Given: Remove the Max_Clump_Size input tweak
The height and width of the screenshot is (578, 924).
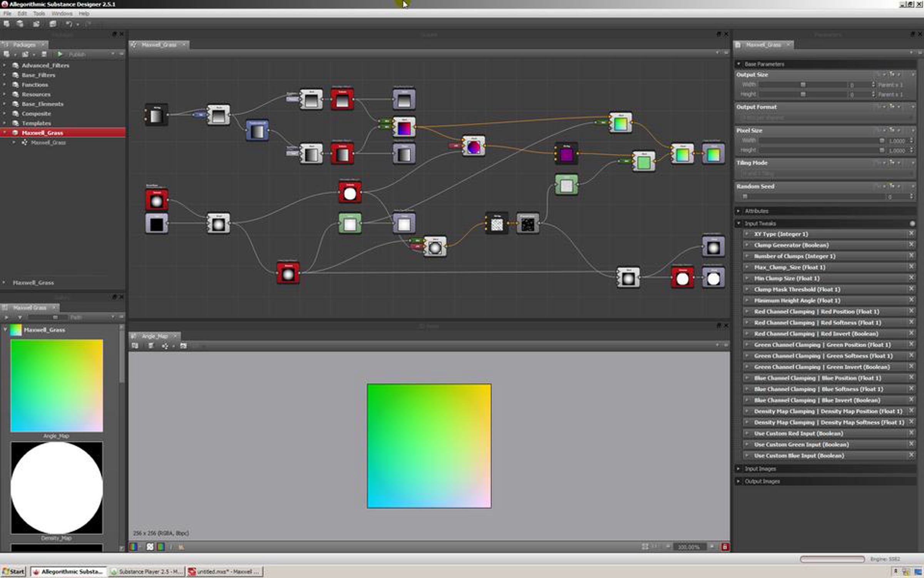Looking at the screenshot, I should tap(911, 267).
